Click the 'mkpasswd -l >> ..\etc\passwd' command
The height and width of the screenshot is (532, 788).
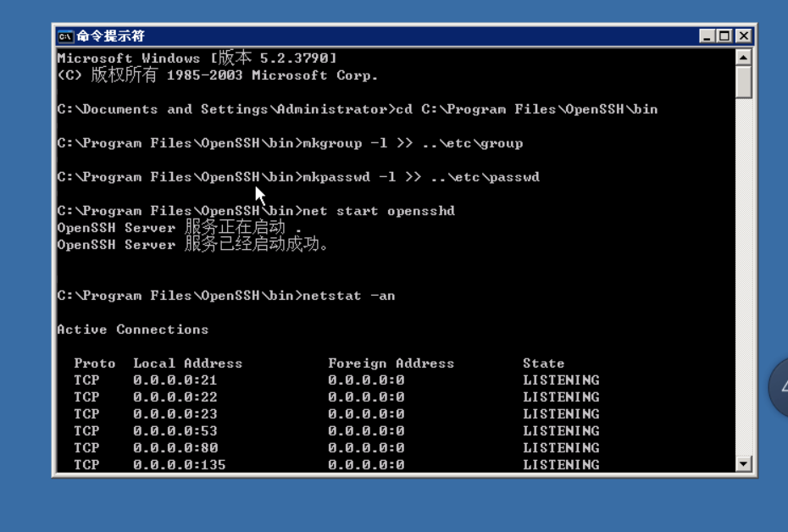click(421, 177)
